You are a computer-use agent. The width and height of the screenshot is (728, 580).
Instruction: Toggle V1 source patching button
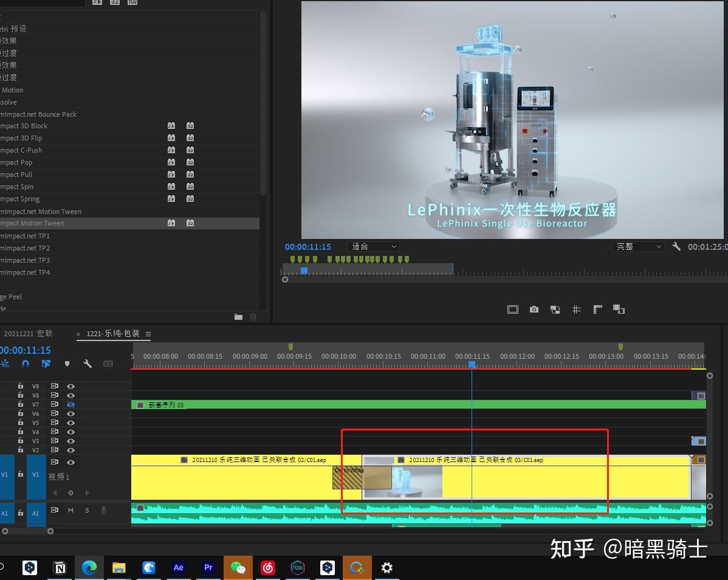(7, 477)
